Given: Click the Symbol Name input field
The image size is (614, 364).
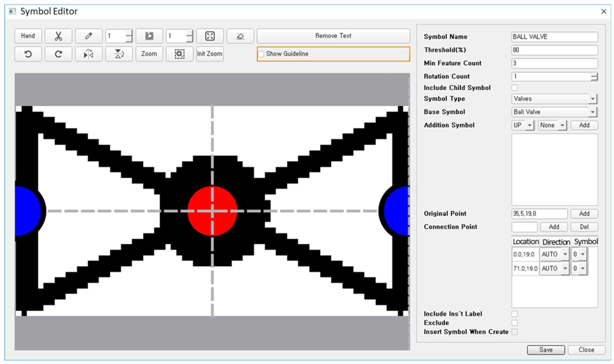Looking at the screenshot, I should (554, 37).
